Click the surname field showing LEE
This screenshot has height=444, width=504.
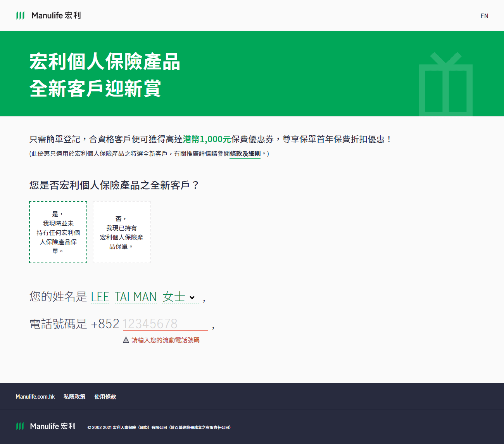(100, 297)
